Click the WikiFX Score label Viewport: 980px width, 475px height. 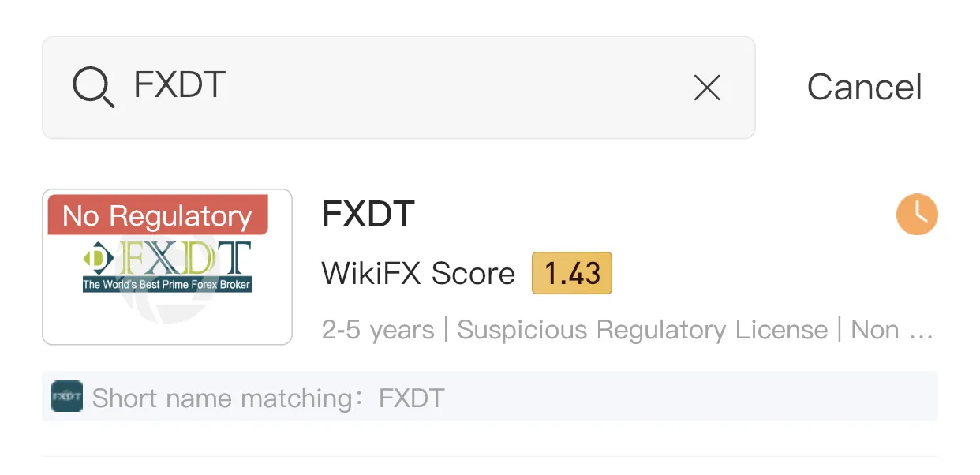point(418,274)
